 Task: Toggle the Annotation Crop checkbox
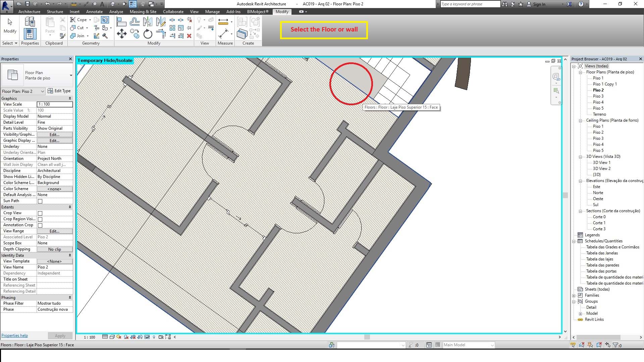coord(40,225)
